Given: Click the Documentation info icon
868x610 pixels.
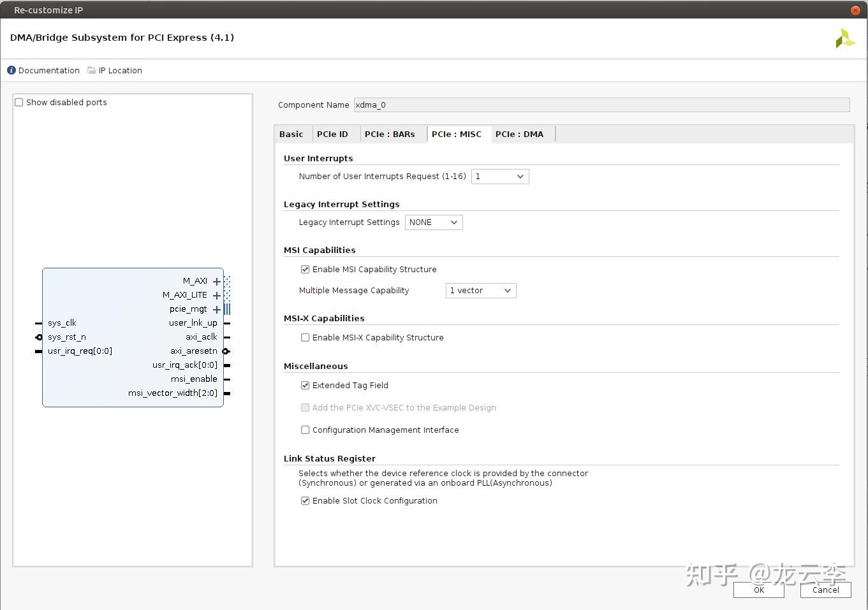Looking at the screenshot, I should [11, 70].
